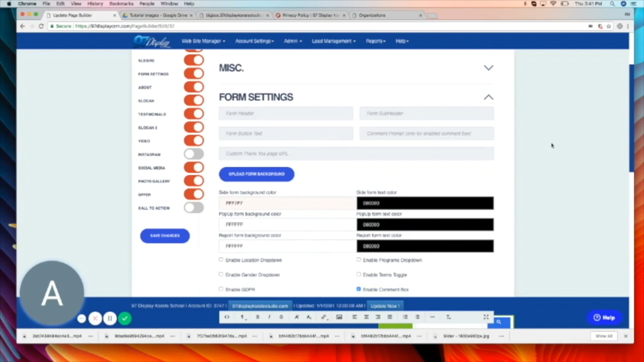The width and height of the screenshot is (644, 362).
Task: Turn on the Instagram toggle
Action: coord(194,154)
